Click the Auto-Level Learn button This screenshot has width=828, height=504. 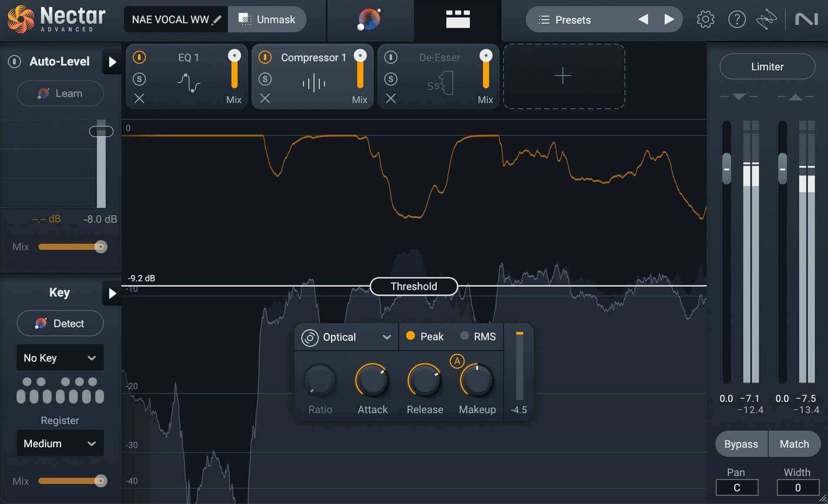click(x=60, y=93)
